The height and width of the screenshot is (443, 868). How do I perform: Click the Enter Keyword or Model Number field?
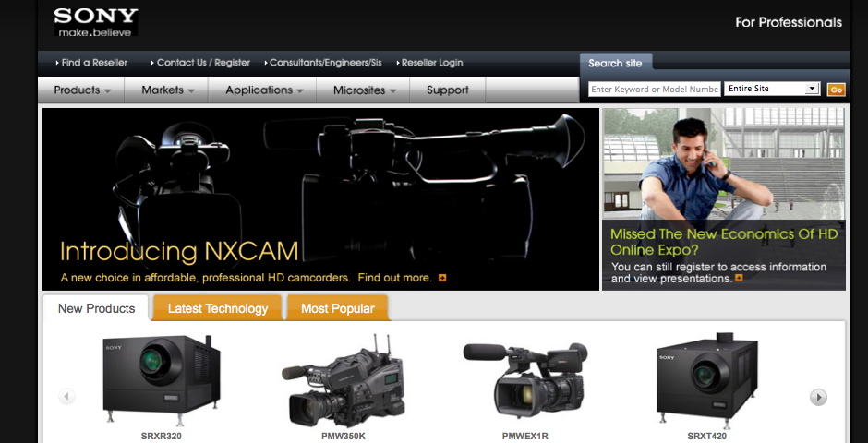tap(655, 89)
